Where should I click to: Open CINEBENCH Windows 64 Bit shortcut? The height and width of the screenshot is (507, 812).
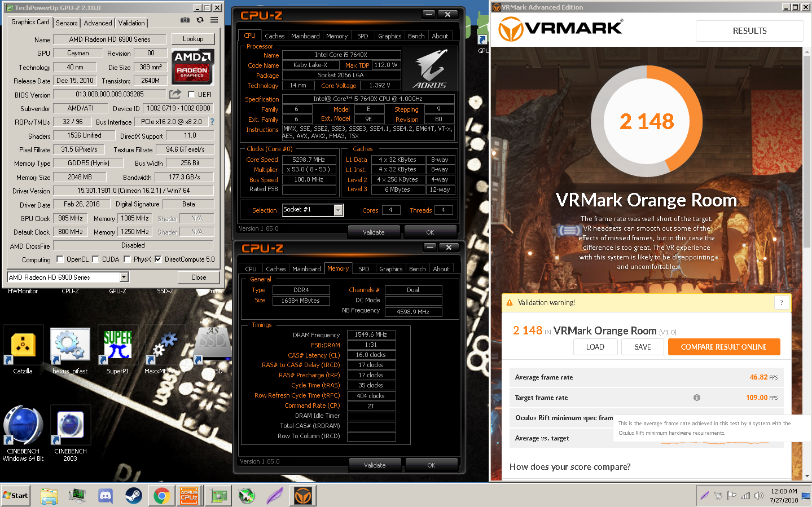click(x=23, y=433)
